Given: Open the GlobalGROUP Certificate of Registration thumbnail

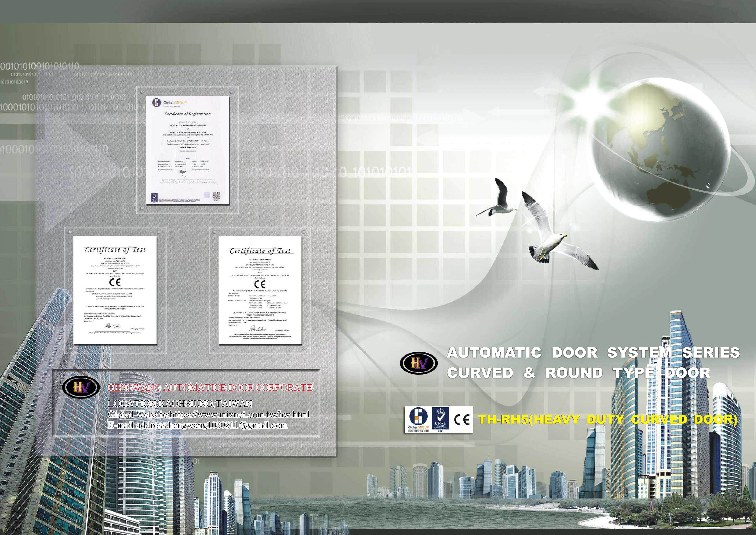Looking at the screenshot, I should 188,150.
